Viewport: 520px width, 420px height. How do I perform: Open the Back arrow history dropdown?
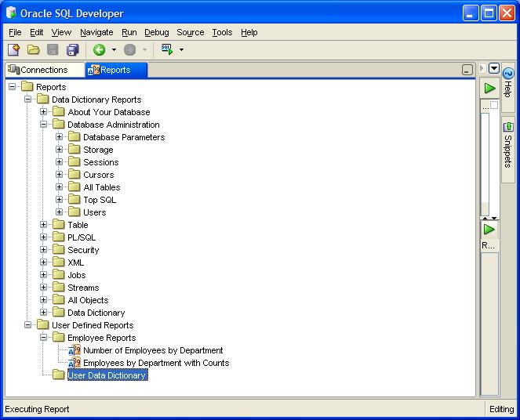click(114, 49)
